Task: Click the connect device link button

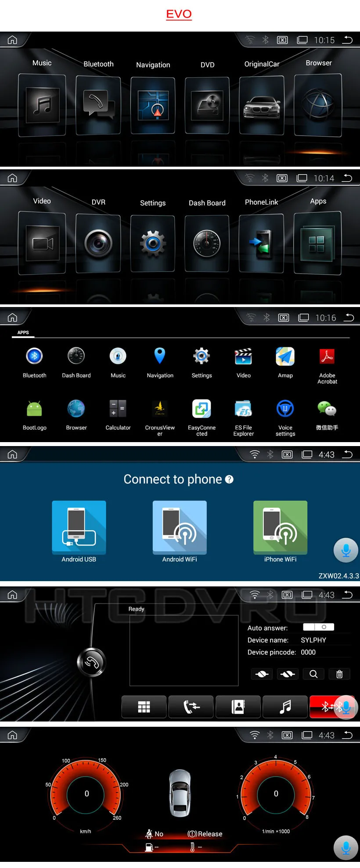Action: point(262,674)
